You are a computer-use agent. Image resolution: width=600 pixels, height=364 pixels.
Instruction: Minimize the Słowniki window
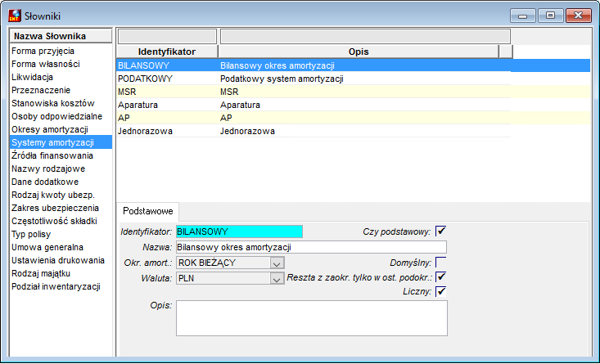point(523,16)
